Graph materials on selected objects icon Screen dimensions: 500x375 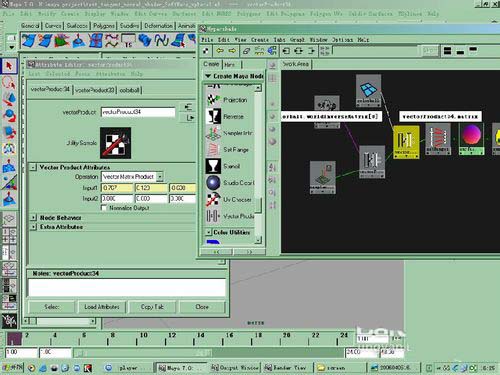click(x=272, y=51)
